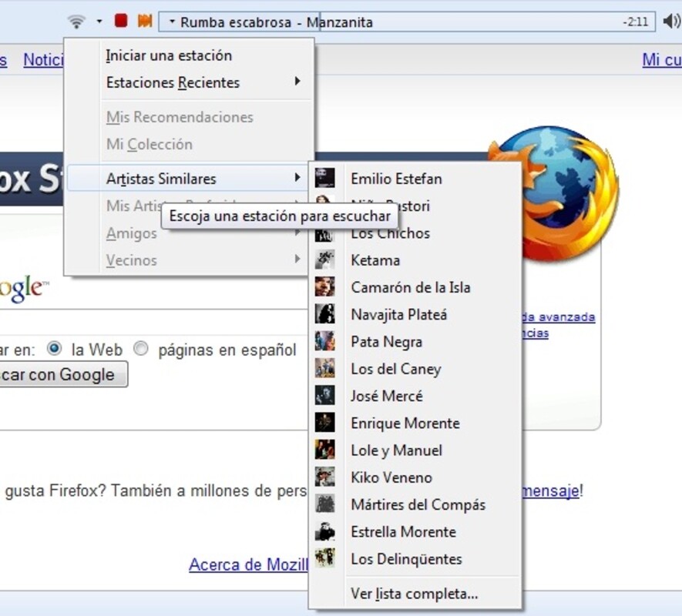Click the José Mercé artist thumbnail
The image size is (682, 616).
coord(325,395)
